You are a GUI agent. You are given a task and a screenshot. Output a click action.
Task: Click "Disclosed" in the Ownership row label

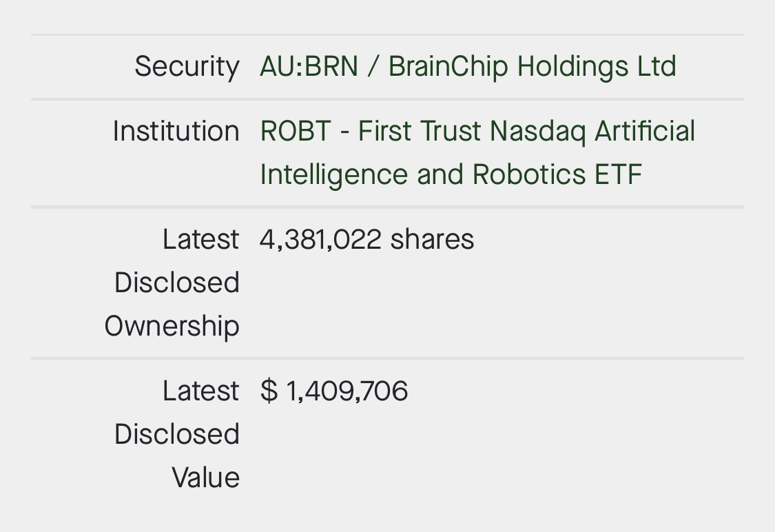[176, 283]
